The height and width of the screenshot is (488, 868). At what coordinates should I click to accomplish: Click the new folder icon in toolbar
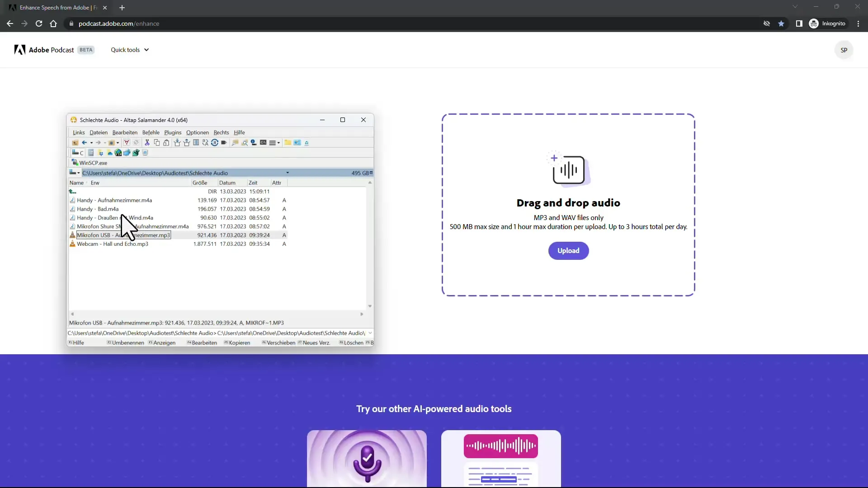(288, 143)
